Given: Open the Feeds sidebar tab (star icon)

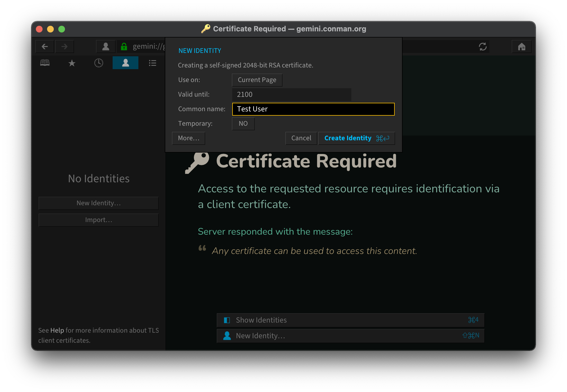Looking at the screenshot, I should (72, 63).
